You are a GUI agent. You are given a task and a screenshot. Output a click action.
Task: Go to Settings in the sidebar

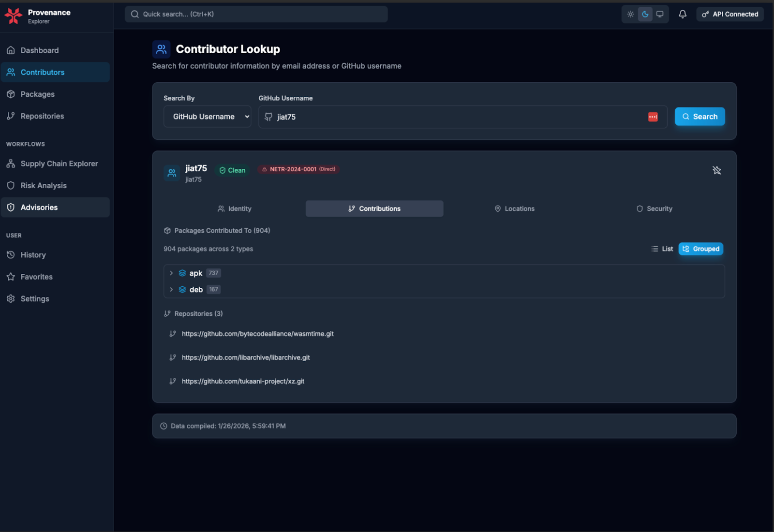(x=34, y=298)
